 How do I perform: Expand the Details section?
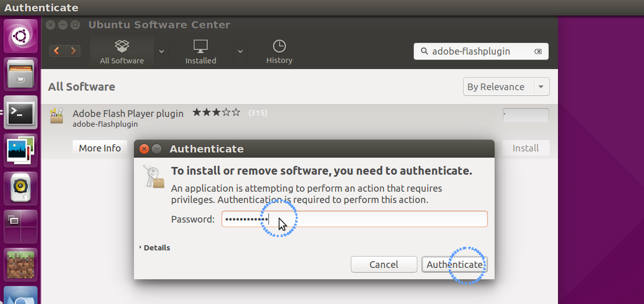[155, 248]
